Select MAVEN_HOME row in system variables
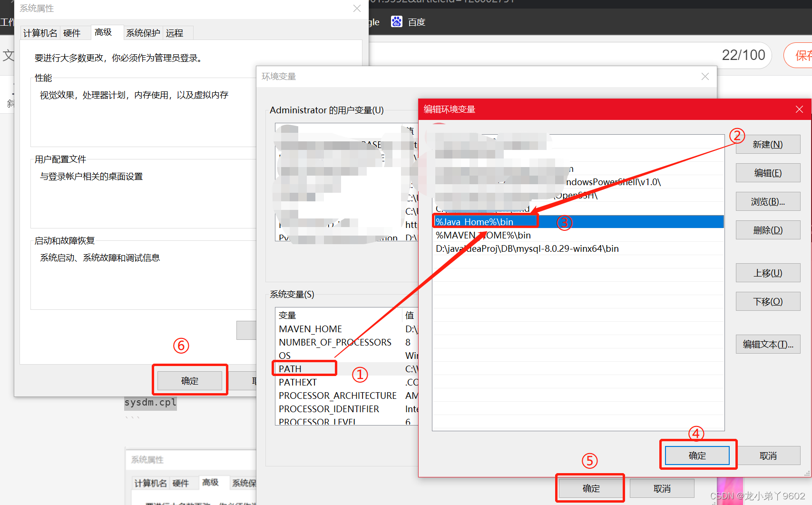Viewport: 812px width, 505px height. coord(347,329)
